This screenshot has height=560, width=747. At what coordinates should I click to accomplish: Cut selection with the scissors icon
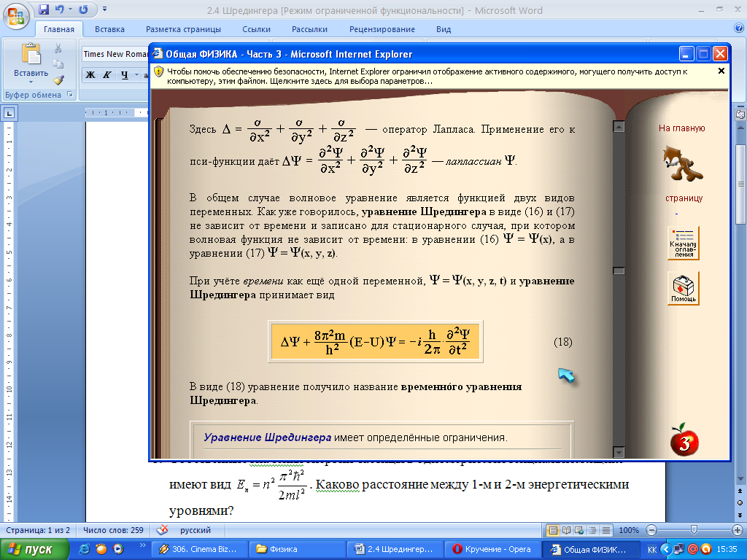coord(58,49)
